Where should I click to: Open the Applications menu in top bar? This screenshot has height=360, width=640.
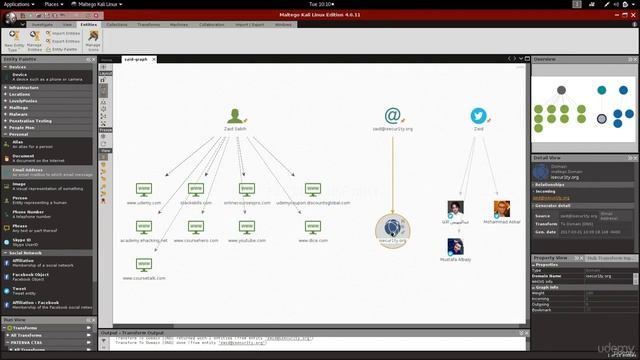click(19, 4)
